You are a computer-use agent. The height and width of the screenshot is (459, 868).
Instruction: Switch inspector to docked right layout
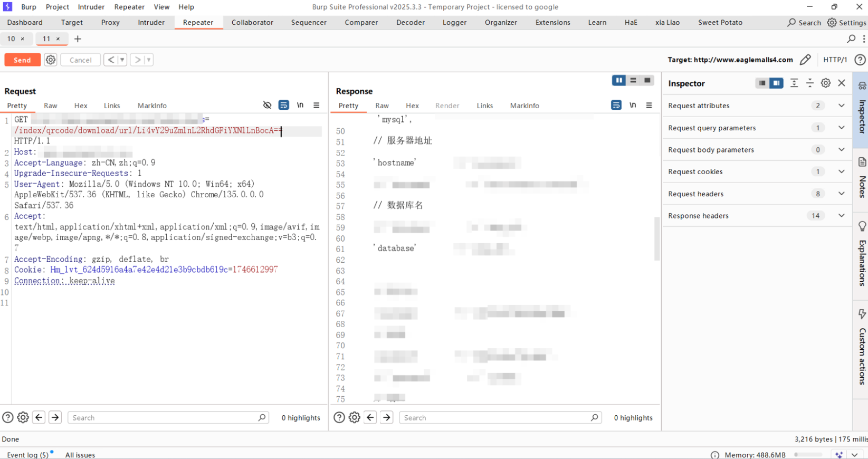click(x=776, y=83)
